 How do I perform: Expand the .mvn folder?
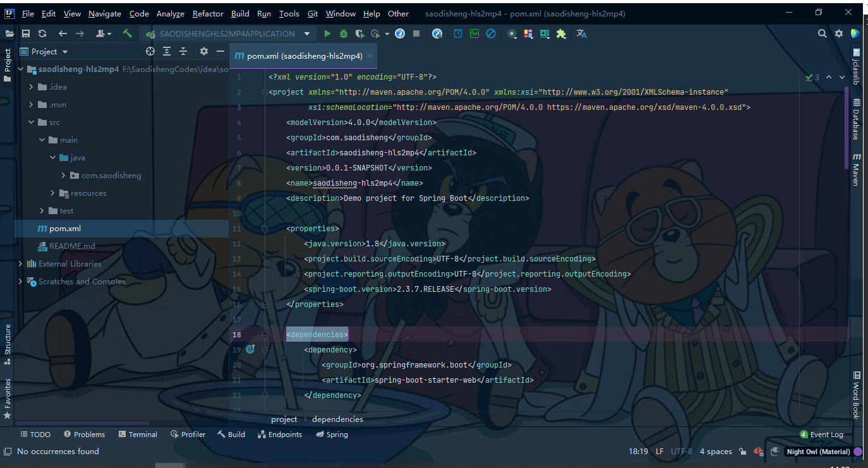[x=32, y=105]
